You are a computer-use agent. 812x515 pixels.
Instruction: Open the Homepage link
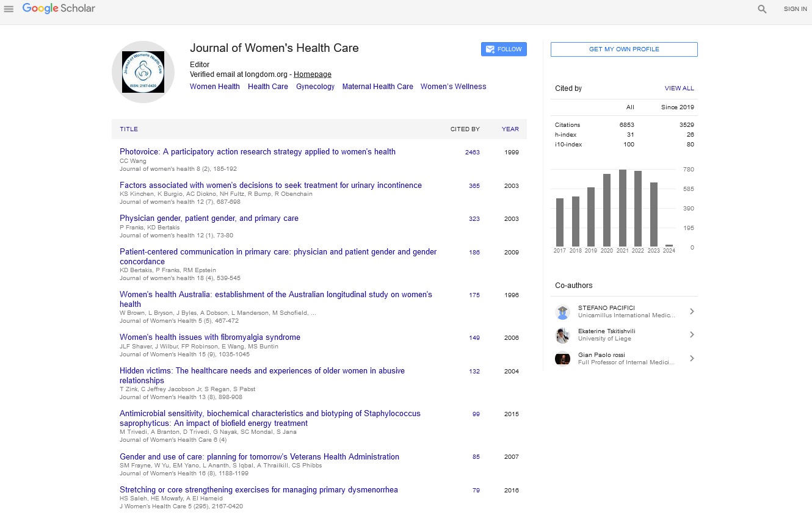[312, 74]
